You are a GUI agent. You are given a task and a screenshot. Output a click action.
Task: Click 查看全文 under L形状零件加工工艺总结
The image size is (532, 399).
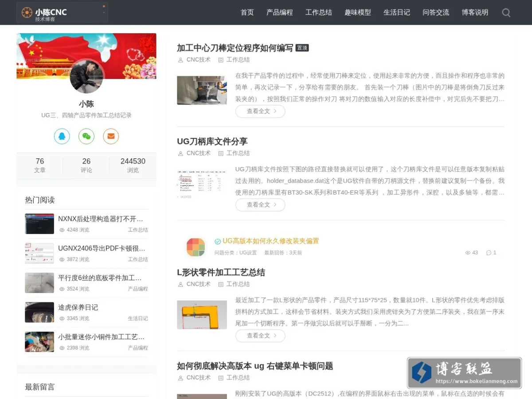(260, 336)
